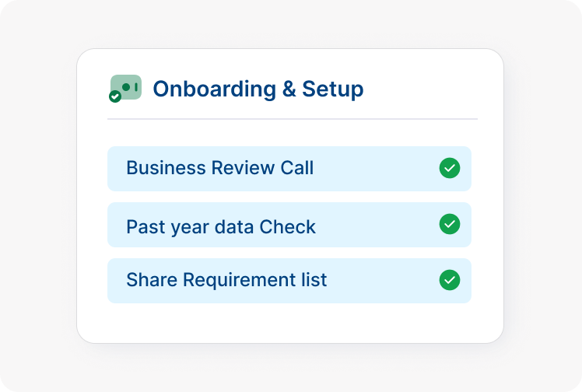Click the ampersand in the heading
582x392 pixels.
click(289, 89)
